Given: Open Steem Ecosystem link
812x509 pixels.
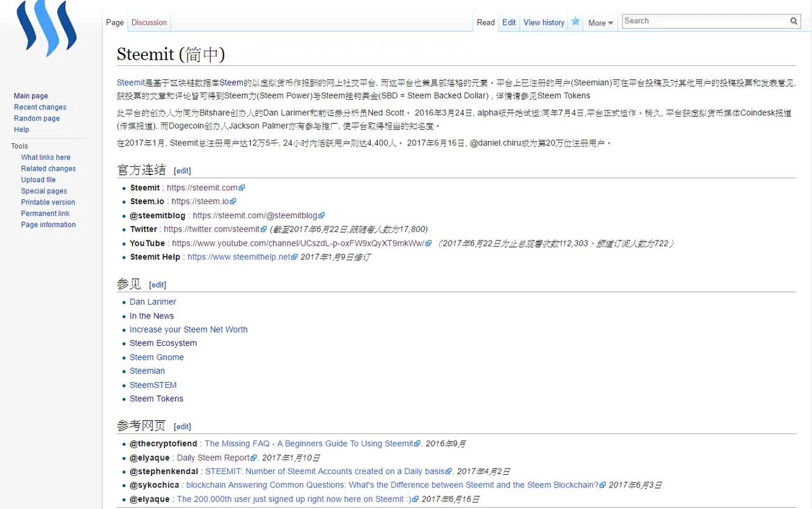Looking at the screenshot, I should tap(163, 343).
